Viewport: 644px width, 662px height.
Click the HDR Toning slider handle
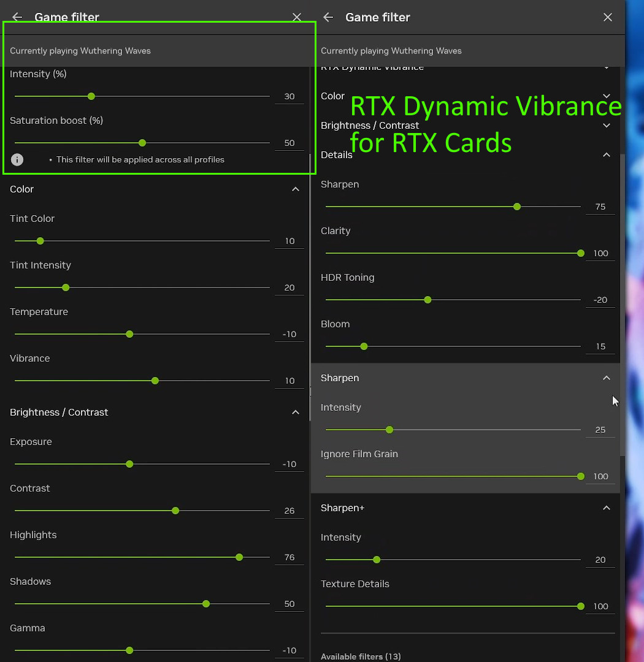pyautogui.click(x=427, y=300)
